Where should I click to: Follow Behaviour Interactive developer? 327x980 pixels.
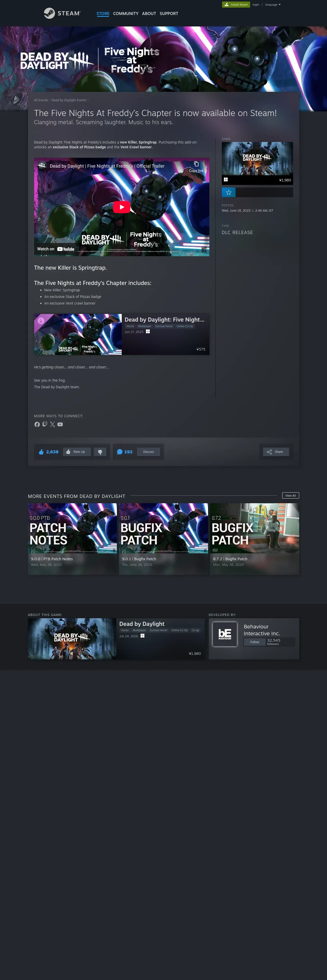(x=255, y=642)
